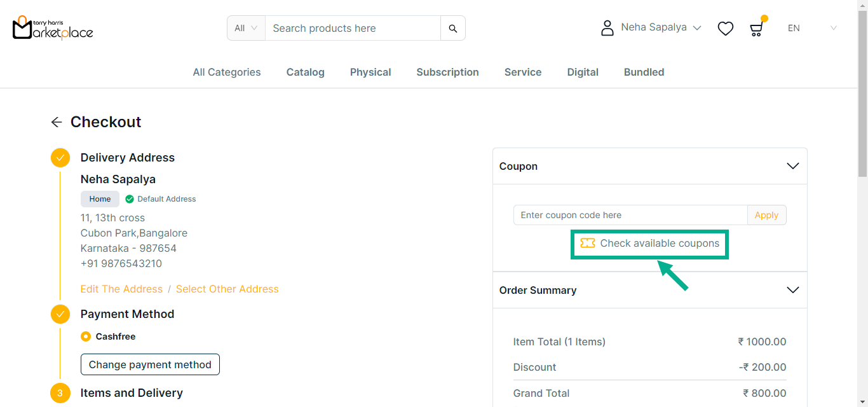
Task: Open the shopping cart icon
Action: [x=756, y=29]
